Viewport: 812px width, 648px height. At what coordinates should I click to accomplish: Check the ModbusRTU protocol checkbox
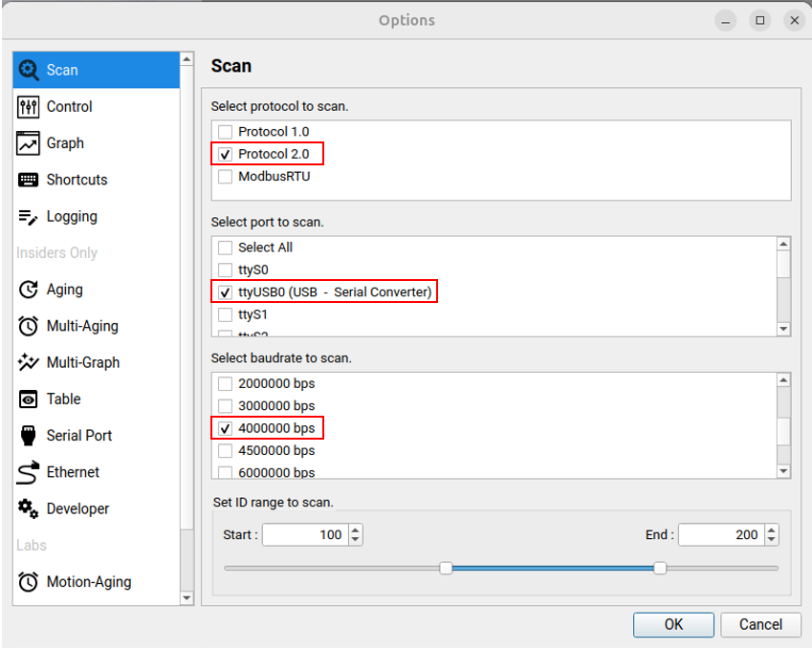tap(226, 177)
